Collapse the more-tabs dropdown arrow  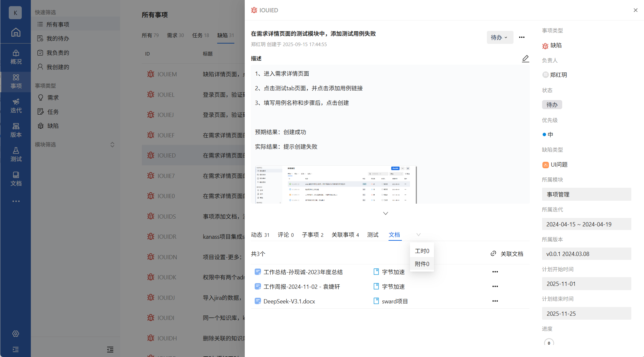(x=418, y=235)
